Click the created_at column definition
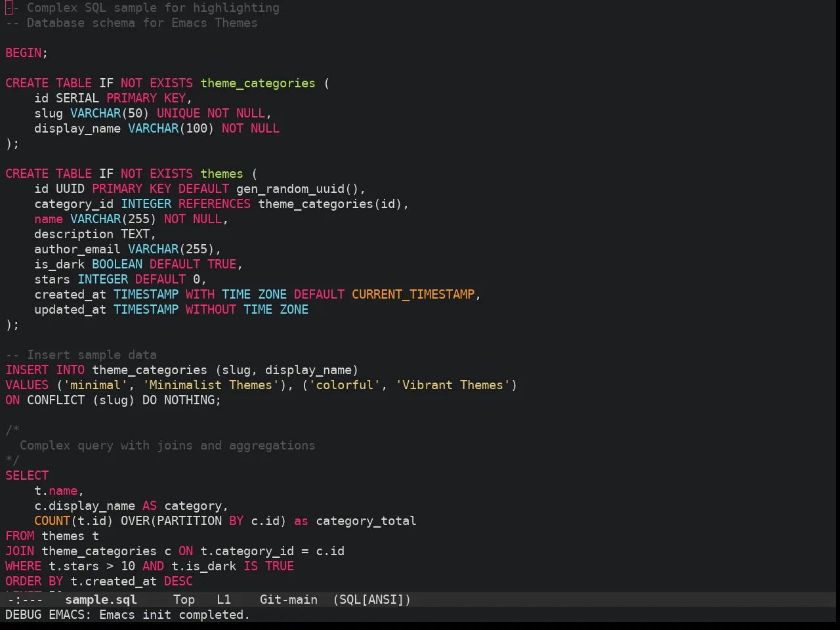The width and height of the screenshot is (840, 630). pos(258,295)
